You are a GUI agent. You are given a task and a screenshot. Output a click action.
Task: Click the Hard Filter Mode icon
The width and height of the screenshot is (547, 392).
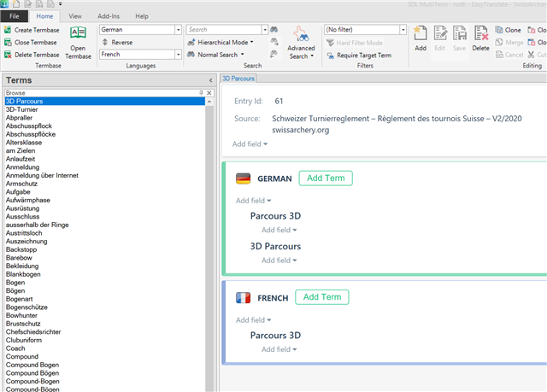tap(330, 43)
